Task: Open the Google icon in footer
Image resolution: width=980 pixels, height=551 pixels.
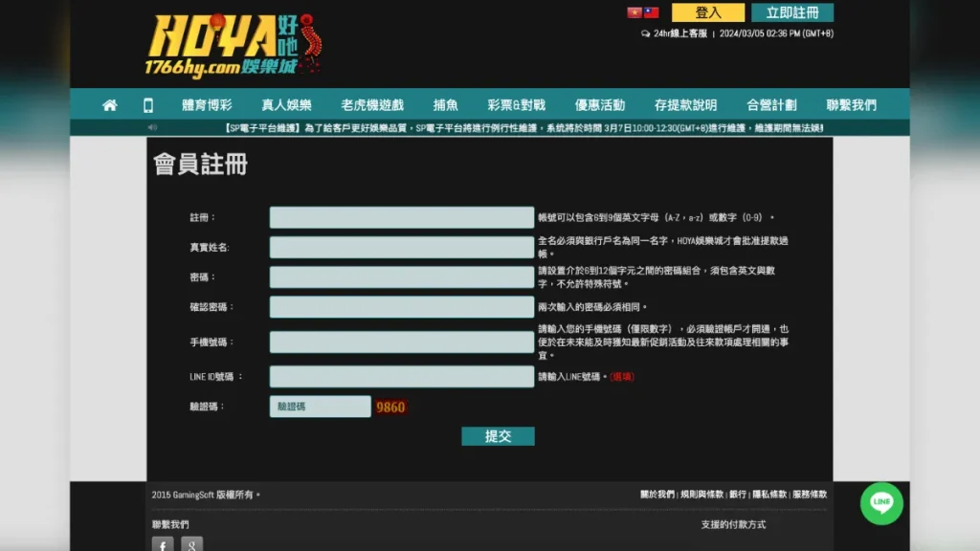Action: click(x=191, y=545)
